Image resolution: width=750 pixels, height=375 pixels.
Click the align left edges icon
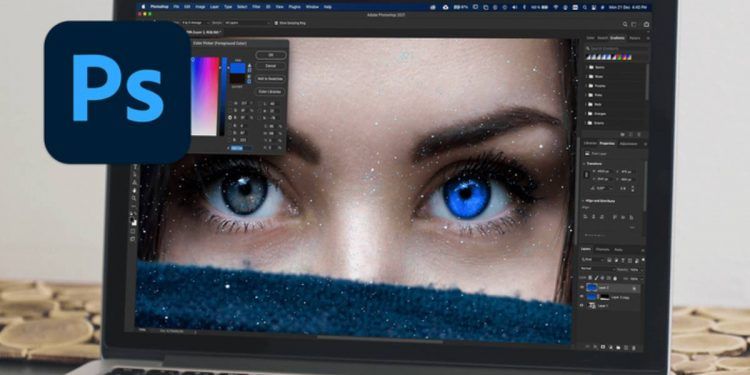coord(586,217)
